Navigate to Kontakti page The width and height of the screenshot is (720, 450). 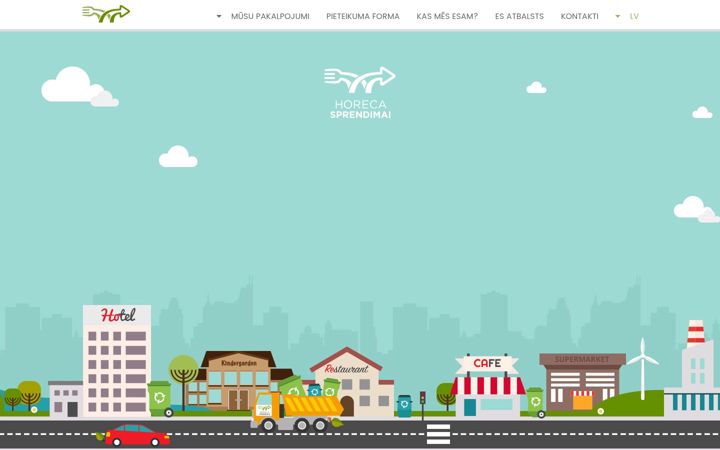tap(579, 17)
